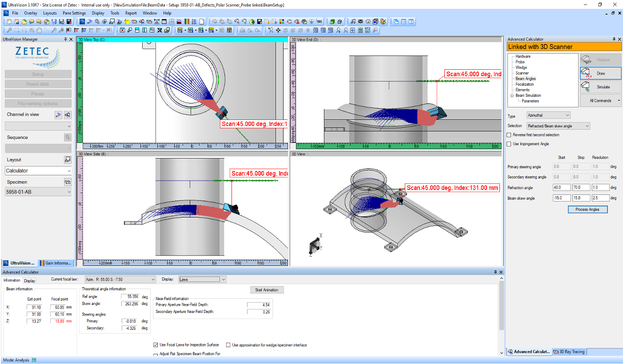Uncheck Use Focal Laws for Inspection Surface
The height and width of the screenshot is (364, 623).
(156, 345)
